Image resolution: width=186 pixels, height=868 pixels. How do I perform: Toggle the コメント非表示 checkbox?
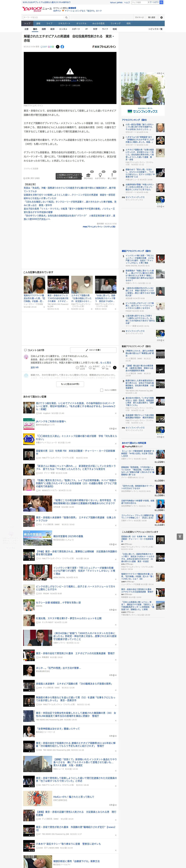click(102, 390)
